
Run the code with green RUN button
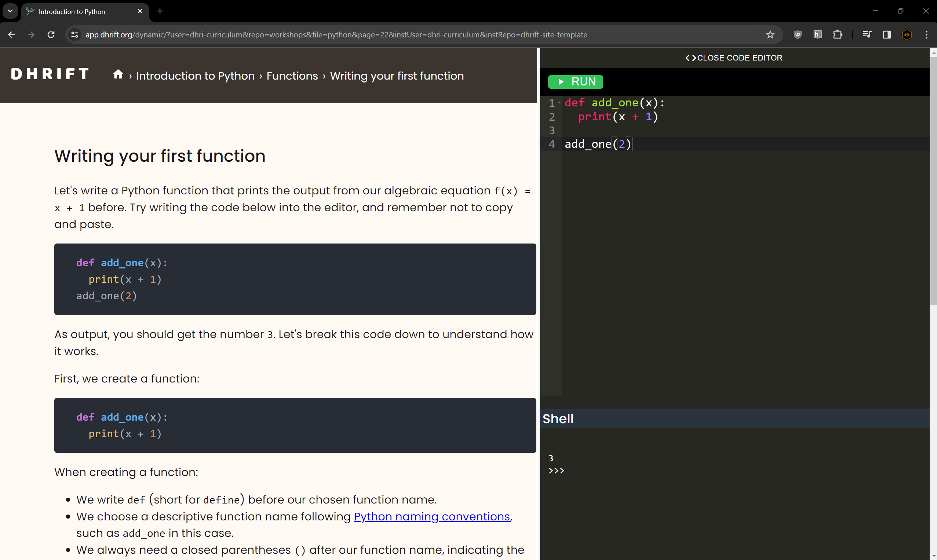[x=575, y=81]
